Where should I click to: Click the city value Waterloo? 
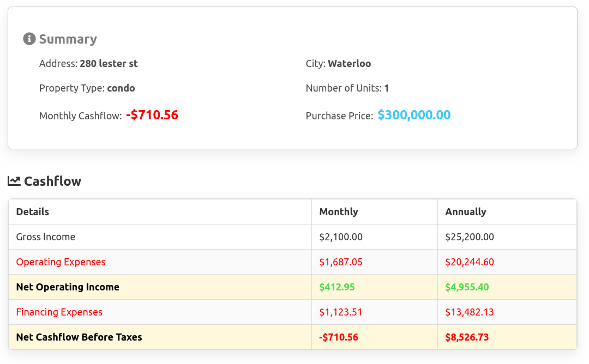click(349, 64)
